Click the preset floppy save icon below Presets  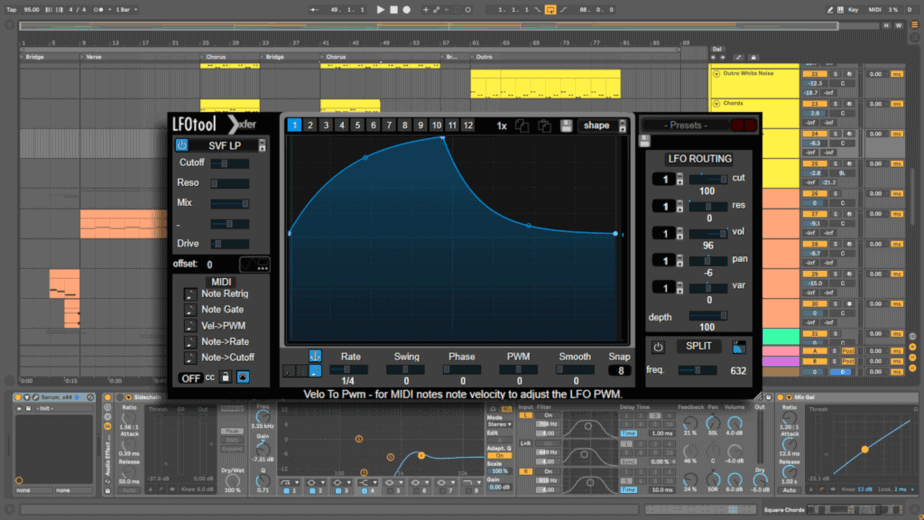[x=645, y=141]
